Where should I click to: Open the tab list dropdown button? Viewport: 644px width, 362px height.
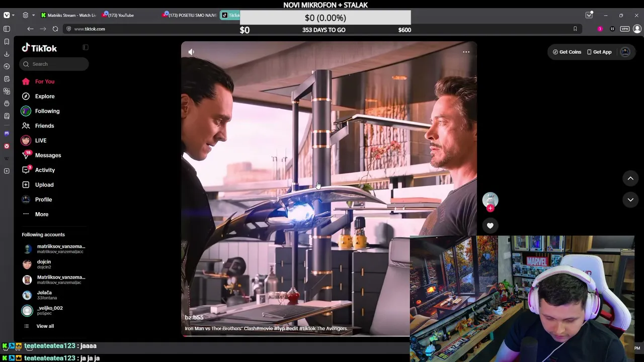click(x=589, y=15)
